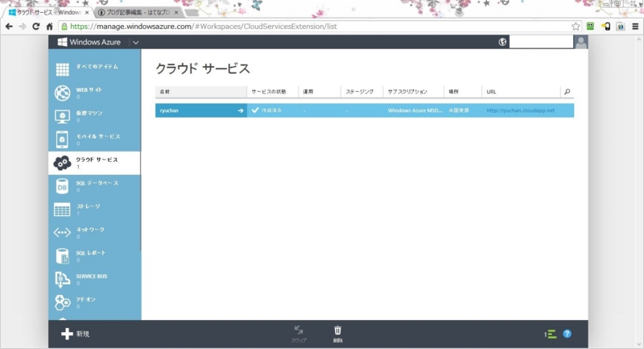This screenshot has width=644, height=349.
Task: Click the browser address bar URL
Action: pyautogui.click(x=204, y=27)
